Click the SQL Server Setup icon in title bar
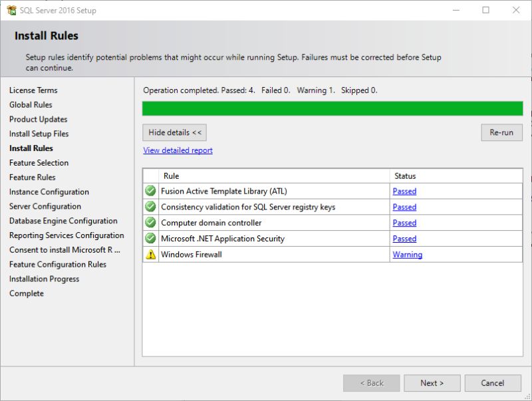This screenshot has height=401, width=532. coord(12,10)
